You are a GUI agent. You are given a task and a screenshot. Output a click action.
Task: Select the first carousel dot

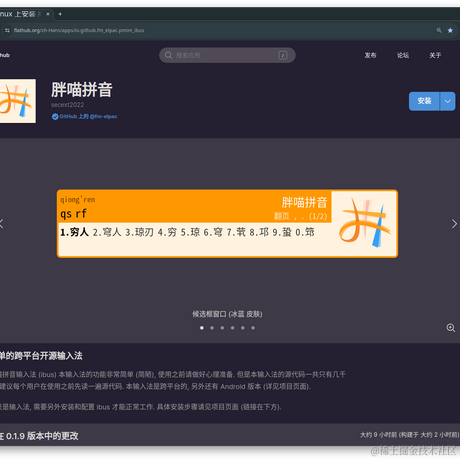202,328
